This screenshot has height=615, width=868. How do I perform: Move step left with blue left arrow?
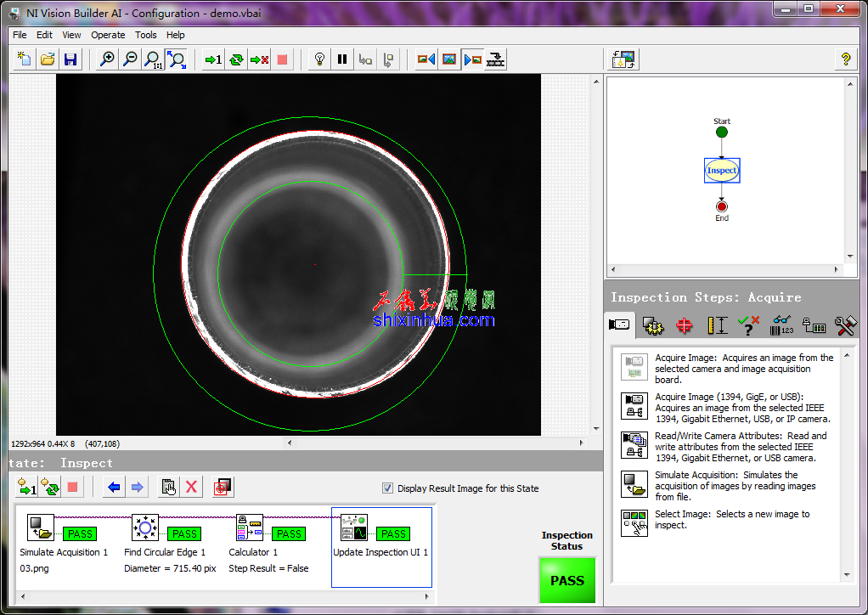pos(114,487)
